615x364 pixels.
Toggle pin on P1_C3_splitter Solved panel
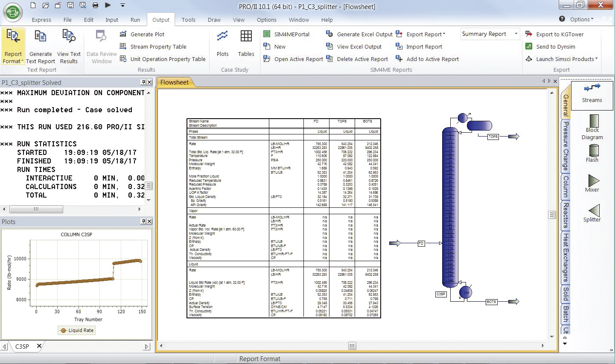(143, 82)
